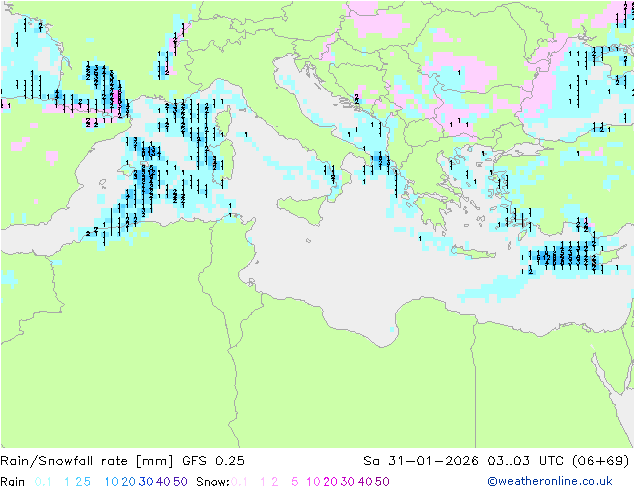Select the Rain legend value 40
Image resolution: width=634 pixels, height=490 pixels.
[x=163, y=482]
